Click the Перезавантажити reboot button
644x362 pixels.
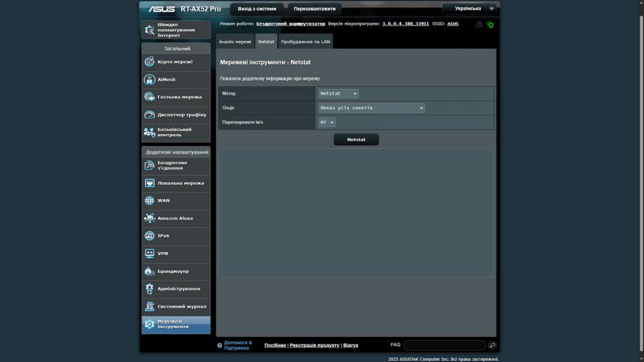(314, 9)
